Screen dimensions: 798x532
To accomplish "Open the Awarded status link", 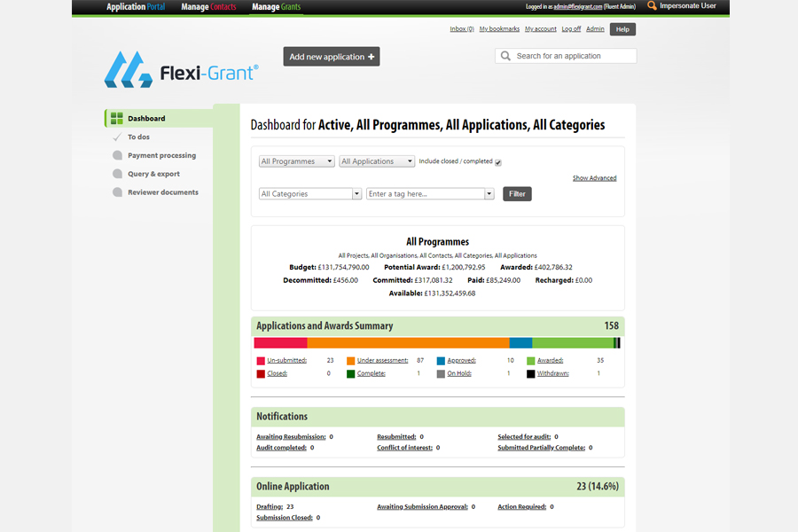I will tap(550, 361).
